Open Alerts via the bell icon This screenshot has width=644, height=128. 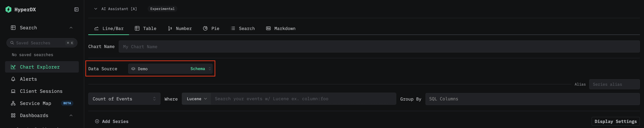pos(13,79)
